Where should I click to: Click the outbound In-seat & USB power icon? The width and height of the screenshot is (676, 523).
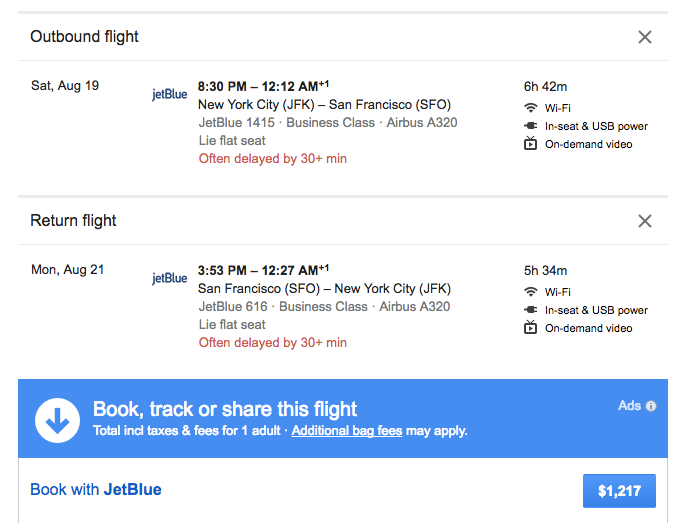pos(530,126)
